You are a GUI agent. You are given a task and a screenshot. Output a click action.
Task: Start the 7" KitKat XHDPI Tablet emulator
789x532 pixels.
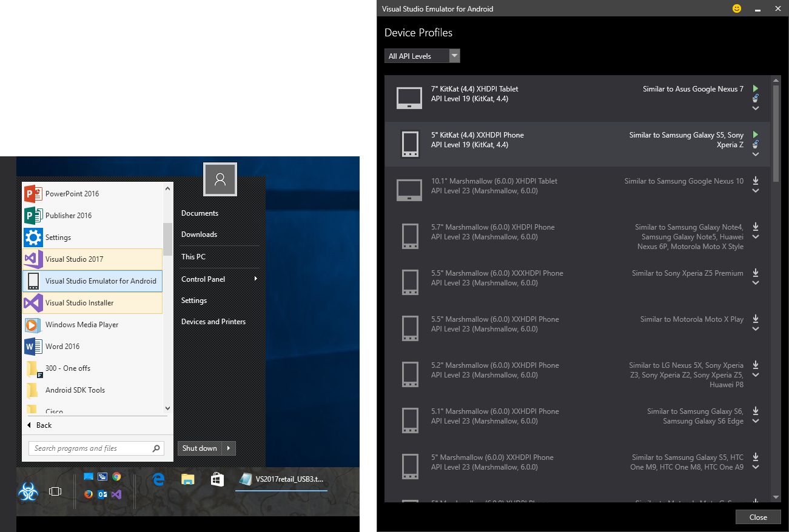[756, 88]
